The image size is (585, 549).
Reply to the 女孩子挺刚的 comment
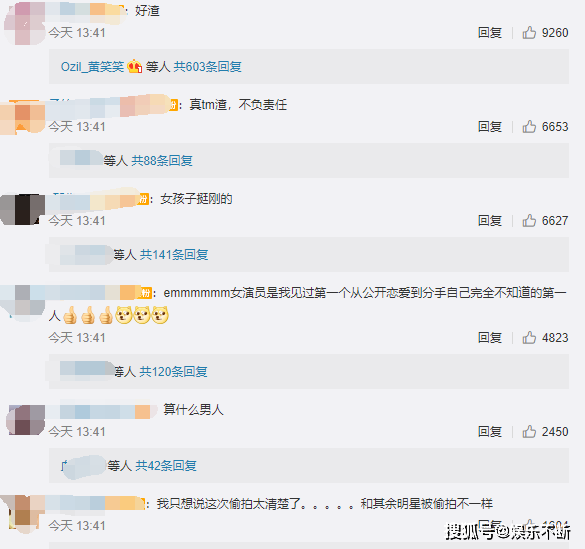coord(489,221)
